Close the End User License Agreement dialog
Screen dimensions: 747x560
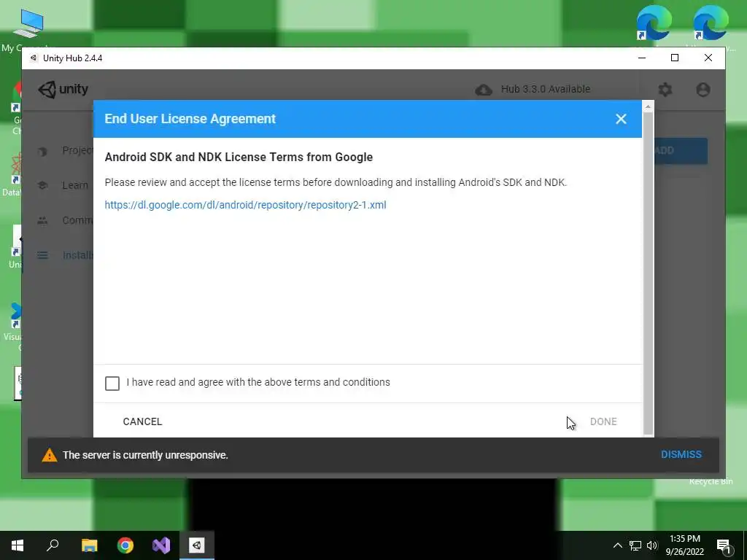pos(621,119)
